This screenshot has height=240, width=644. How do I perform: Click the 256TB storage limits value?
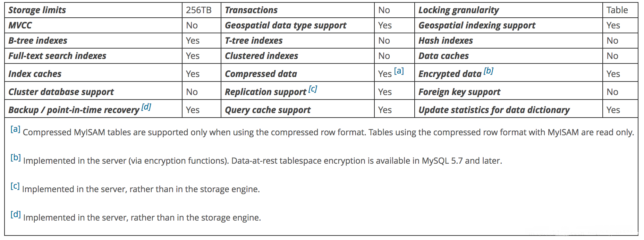click(198, 10)
